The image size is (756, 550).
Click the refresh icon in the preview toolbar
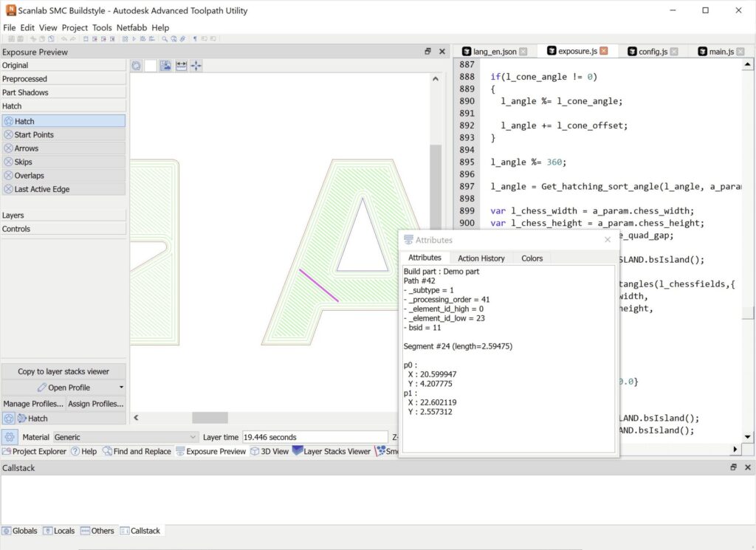point(136,66)
